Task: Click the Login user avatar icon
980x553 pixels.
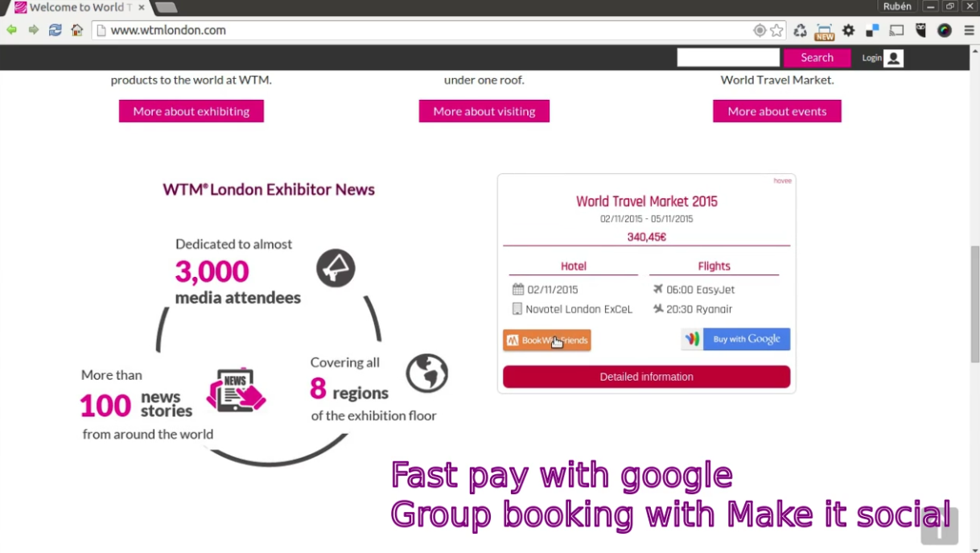Action: click(893, 58)
